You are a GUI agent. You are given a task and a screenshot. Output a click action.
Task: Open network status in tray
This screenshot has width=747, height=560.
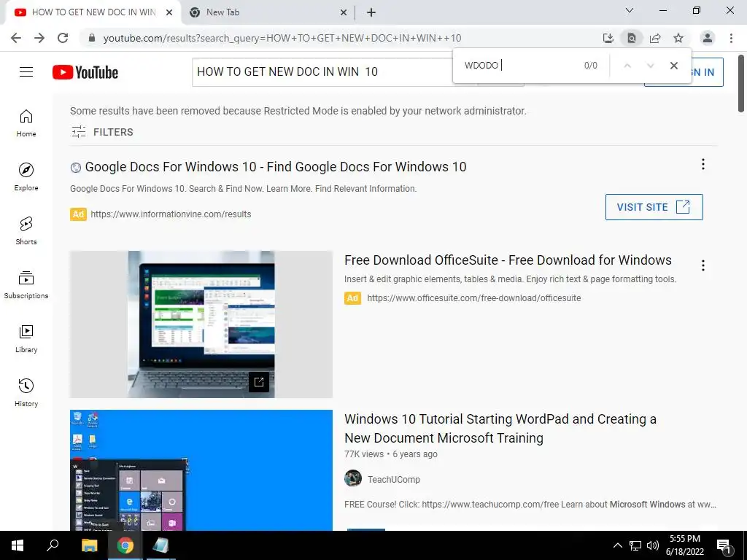[x=635, y=545]
